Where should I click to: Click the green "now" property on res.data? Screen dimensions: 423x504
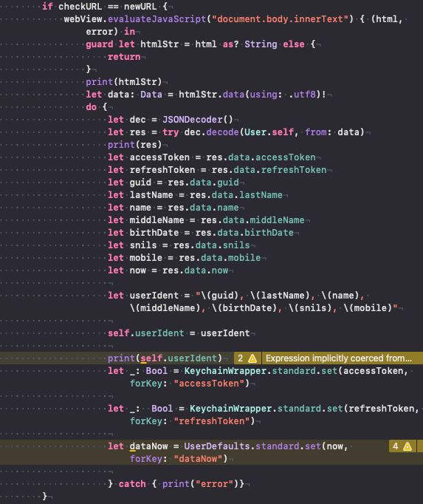pyautogui.click(x=220, y=270)
